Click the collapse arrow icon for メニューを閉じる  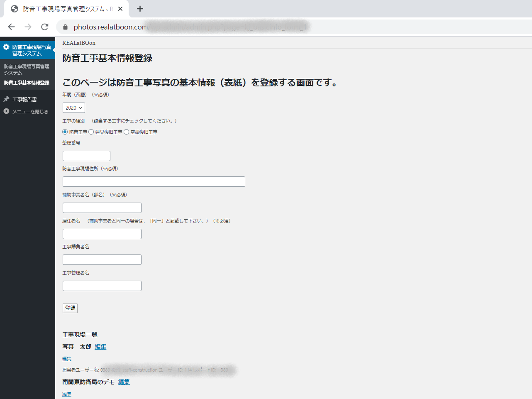click(6, 111)
